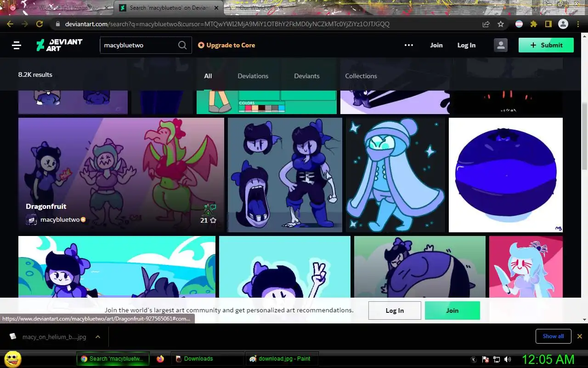Show hidden tray icons arrow

pyautogui.click(x=474, y=359)
